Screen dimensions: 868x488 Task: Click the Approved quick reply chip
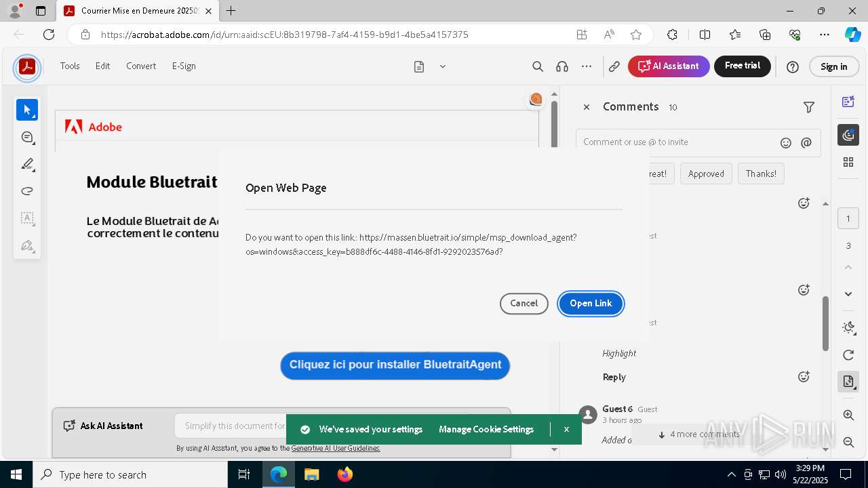click(706, 174)
